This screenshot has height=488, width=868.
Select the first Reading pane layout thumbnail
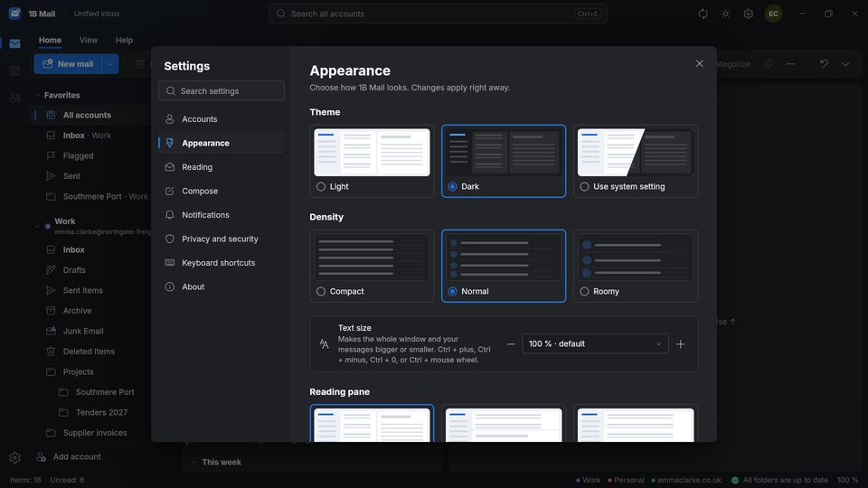tap(372, 425)
